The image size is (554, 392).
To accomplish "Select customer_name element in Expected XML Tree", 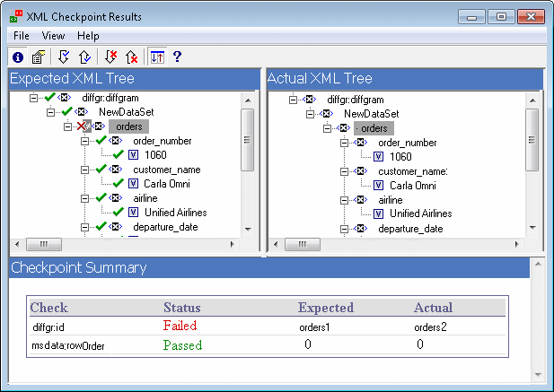I will (x=166, y=170).
